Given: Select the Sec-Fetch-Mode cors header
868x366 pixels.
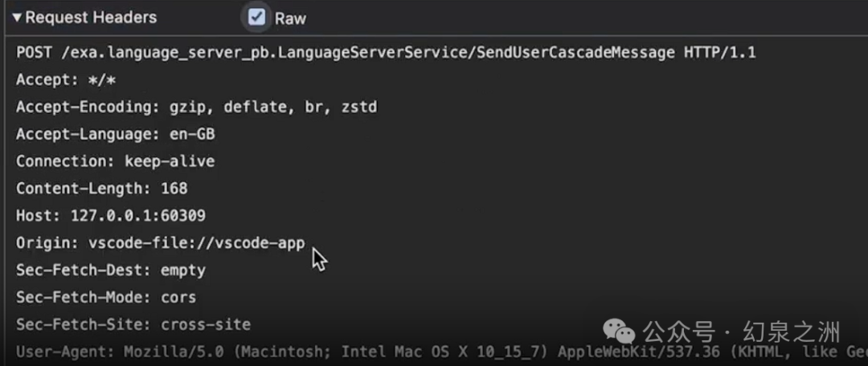Looking at the screenshot, I should click(106, 298).
